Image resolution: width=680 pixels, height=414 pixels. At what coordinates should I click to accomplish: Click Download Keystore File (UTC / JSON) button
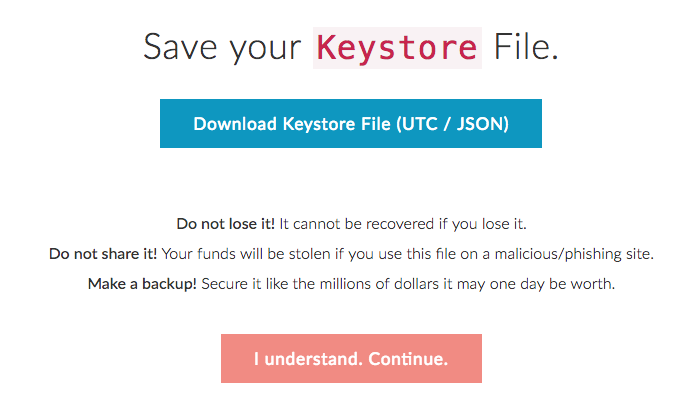tap(350, 124)
